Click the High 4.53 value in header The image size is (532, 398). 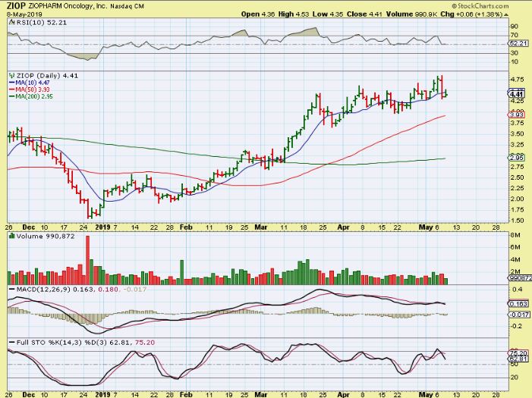point(294,14)
